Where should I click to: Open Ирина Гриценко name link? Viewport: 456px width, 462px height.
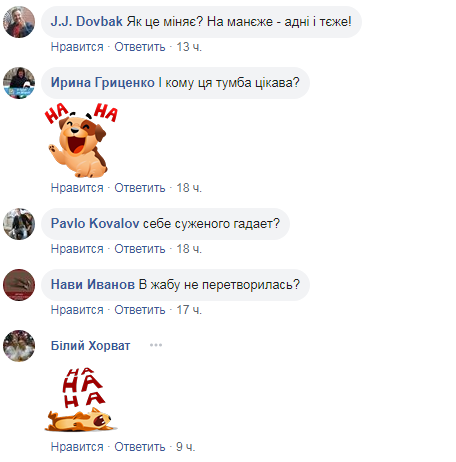coord(103,83)
